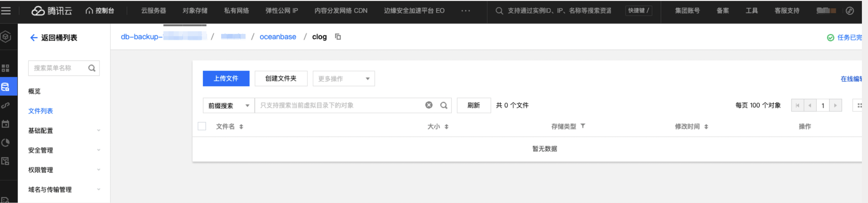Open 边缘安全加速平台 EO in navigation

click(x=414, y=11)
